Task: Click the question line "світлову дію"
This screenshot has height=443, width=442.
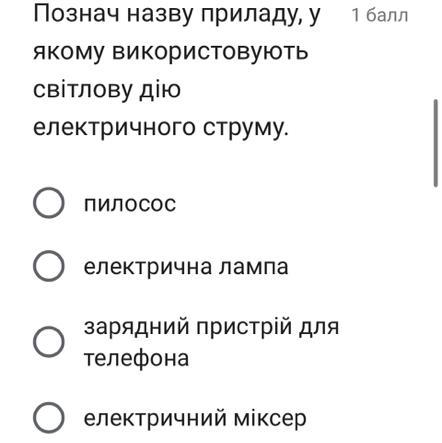Action: point(107,90)
